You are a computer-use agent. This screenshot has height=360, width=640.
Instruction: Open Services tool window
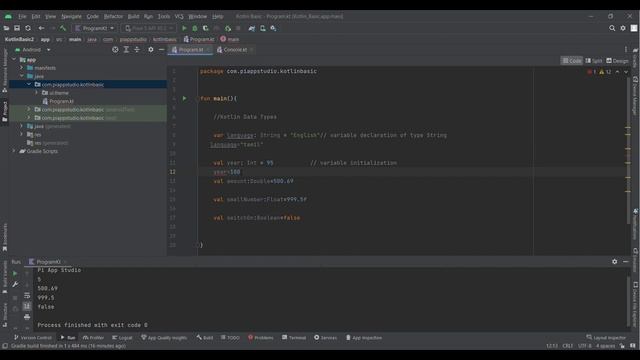(325, 338)
